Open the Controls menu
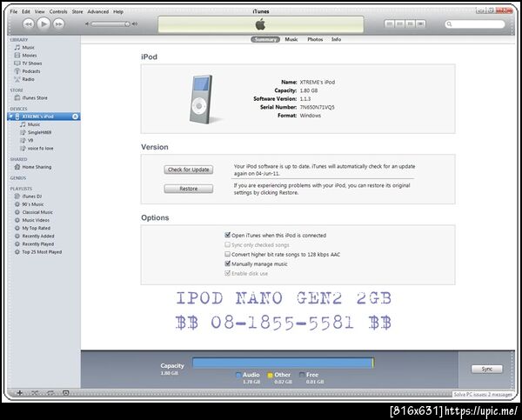The image size is (522, 420). point(58,11)
